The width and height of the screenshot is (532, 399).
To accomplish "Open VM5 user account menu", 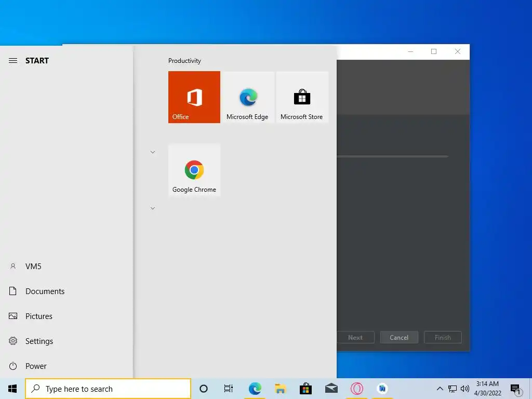I will pos(66,267).
